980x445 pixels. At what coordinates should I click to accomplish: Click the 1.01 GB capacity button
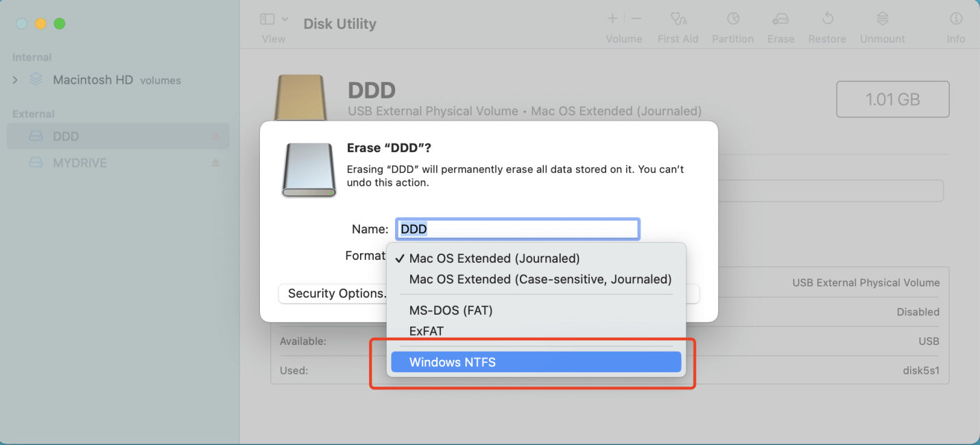tap(892, 99)
